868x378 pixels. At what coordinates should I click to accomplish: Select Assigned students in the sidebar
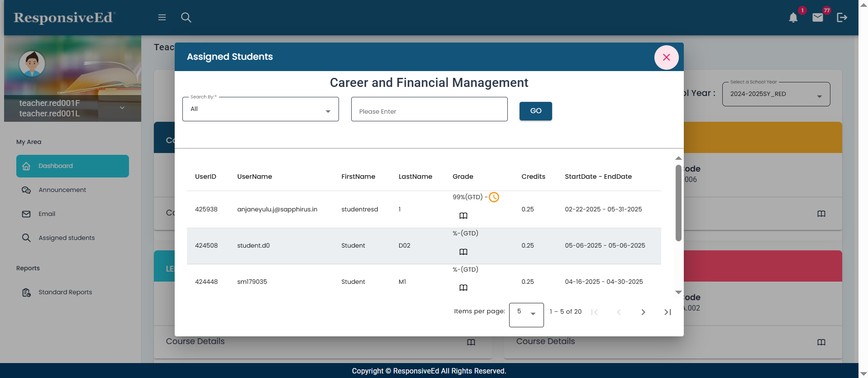click(x=67, y=238)
